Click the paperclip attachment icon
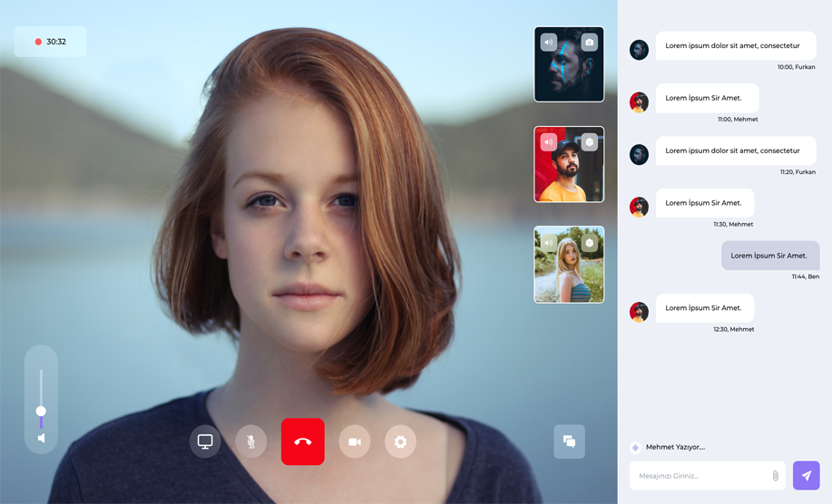The height and width of the screenshot is (504, 832). pos(775,475)
